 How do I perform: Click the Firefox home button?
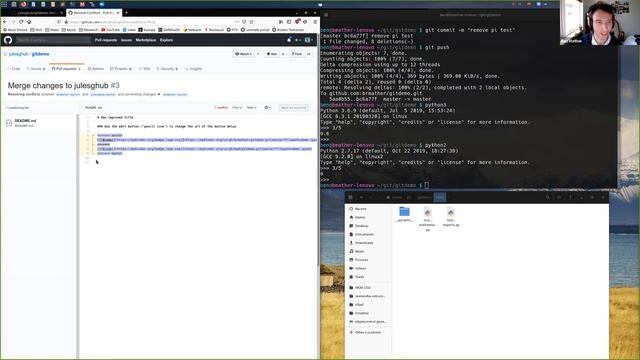click(x=29, y=22)
